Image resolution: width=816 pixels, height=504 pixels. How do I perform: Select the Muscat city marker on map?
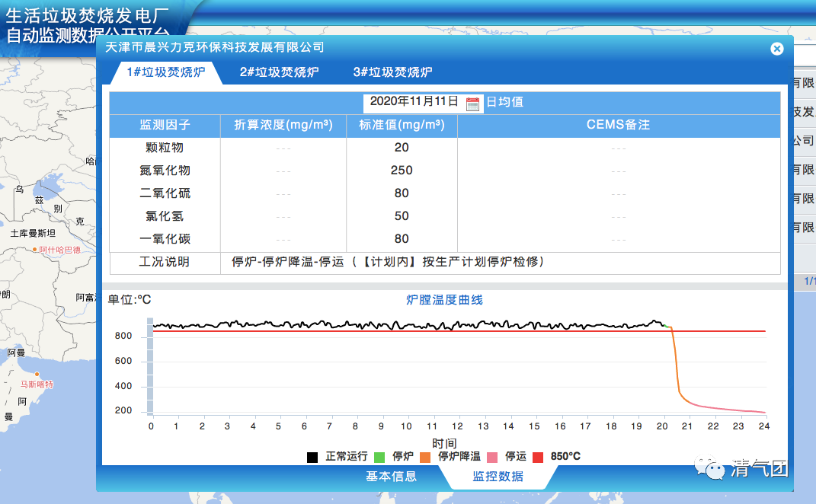click(37, 375)
